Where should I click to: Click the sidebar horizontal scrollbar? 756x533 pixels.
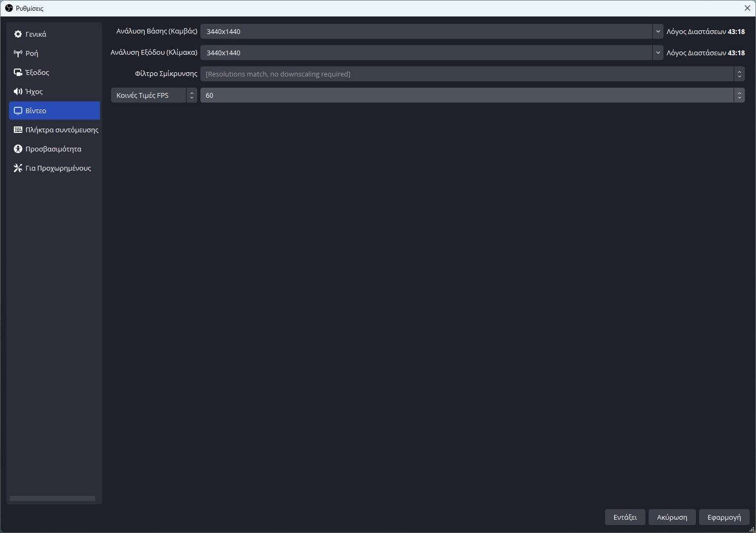point(52,498)
